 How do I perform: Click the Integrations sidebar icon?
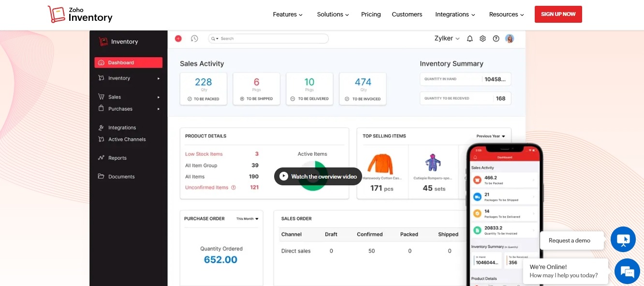click(x=101, y=128)
